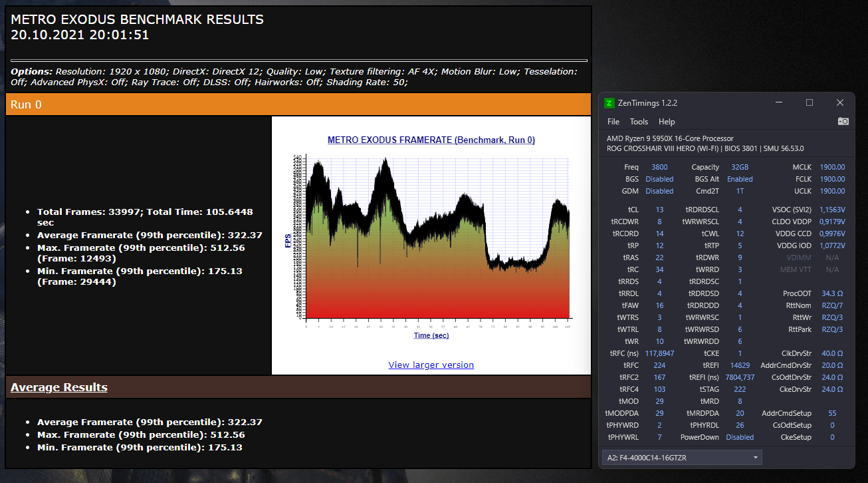Screen dimensions: 868x483
Task: Click the topmost 1900.00 value, beside MCLK
Action: 832,167
